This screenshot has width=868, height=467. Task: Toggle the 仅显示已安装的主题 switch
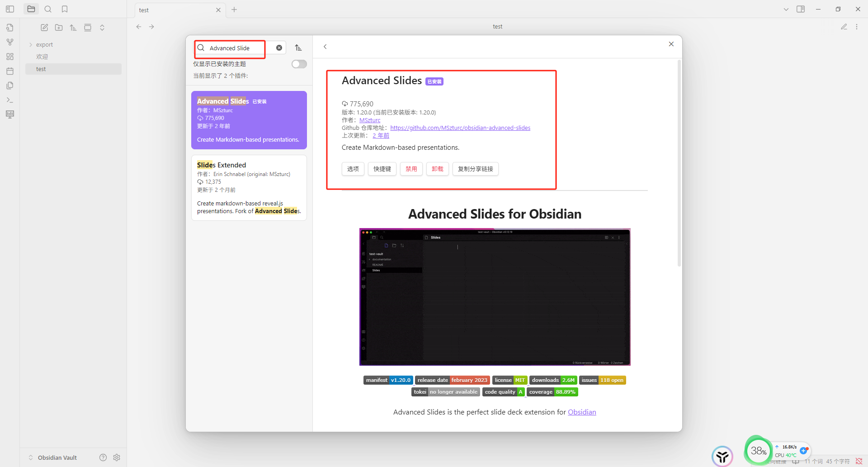299,64
